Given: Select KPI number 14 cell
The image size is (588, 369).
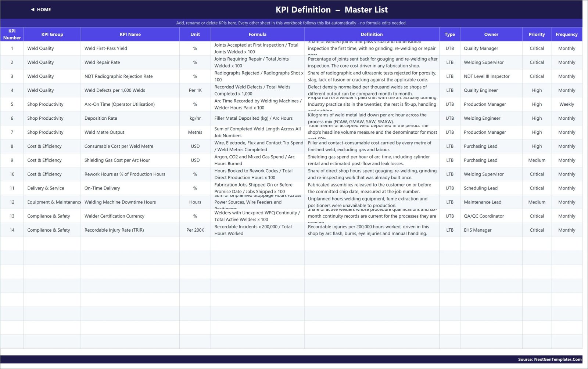Looking at the screenshot, I should 12,230.
